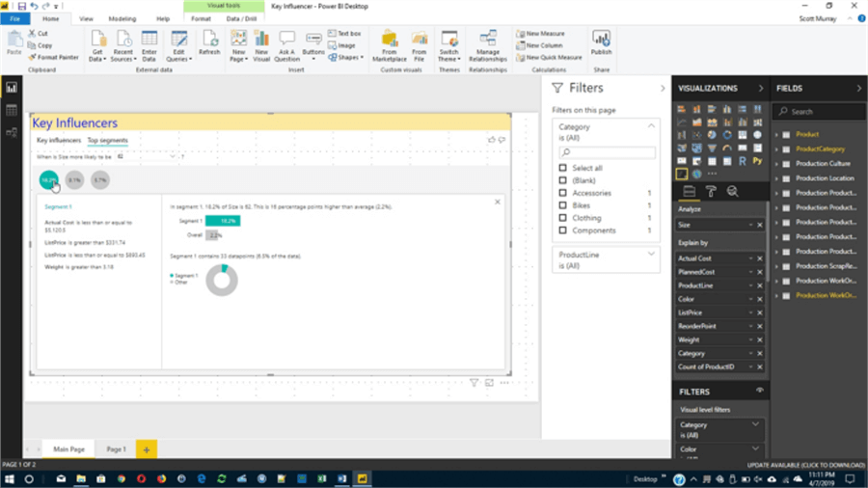Open the Format ribbon tab
This screenshot has height=488, width=868.
point(201,19)
